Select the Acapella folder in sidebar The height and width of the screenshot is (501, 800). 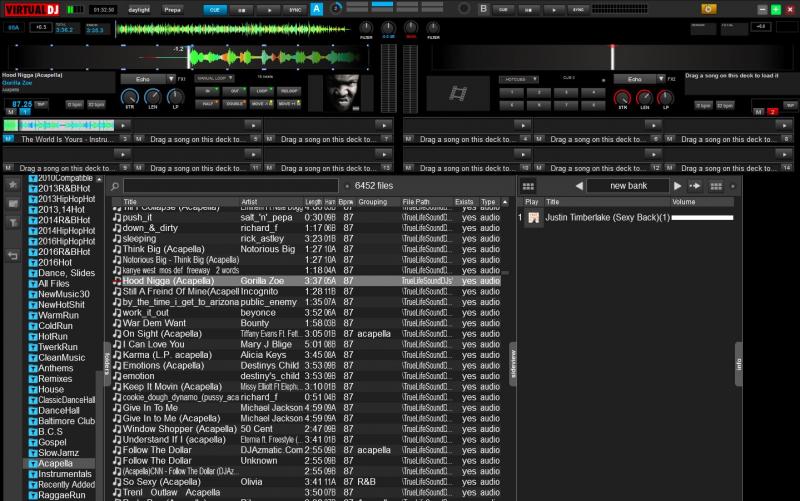(55, 463)
